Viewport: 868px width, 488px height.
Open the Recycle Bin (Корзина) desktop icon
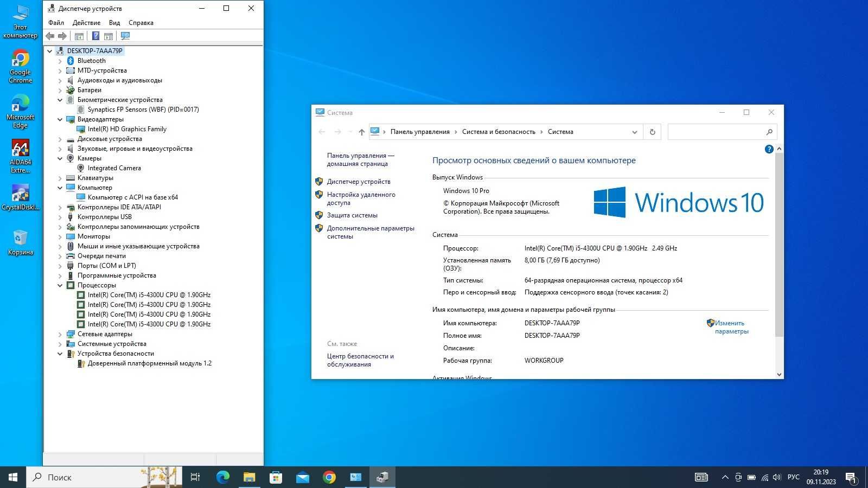[20, 242]
